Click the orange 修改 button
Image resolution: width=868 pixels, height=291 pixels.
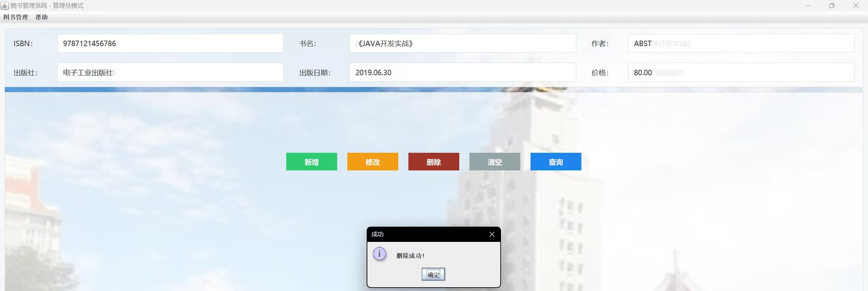373,162
